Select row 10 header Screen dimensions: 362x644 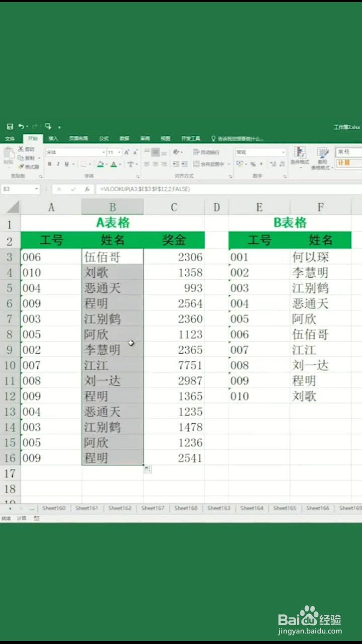pyautogui.click(x=10, y=365)
